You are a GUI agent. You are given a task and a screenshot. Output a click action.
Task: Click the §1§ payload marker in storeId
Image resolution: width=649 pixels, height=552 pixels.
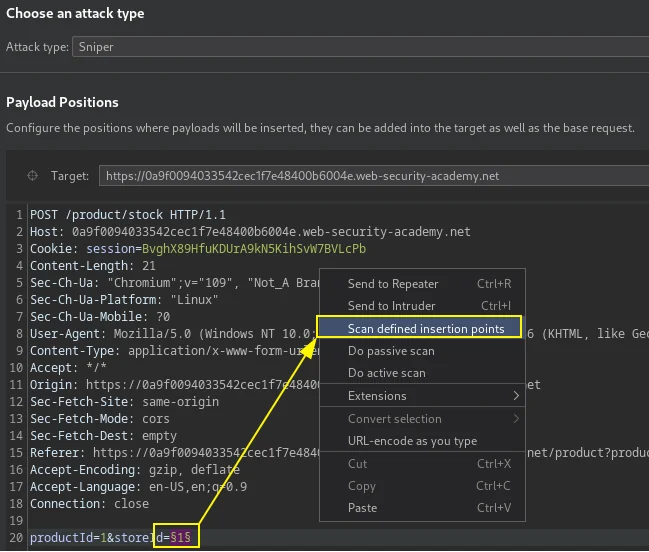tap(180, 537)
